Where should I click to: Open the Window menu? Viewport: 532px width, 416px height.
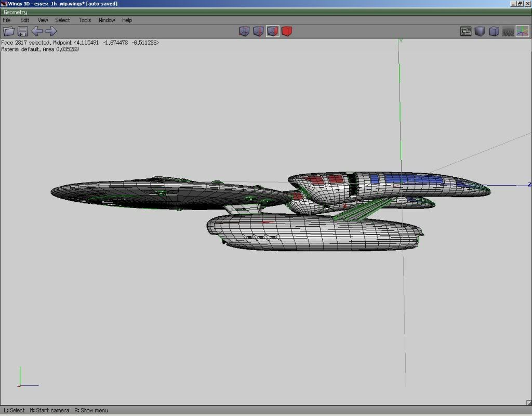click(107, 20)
